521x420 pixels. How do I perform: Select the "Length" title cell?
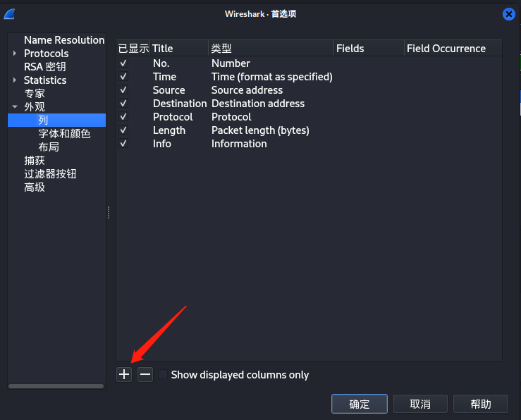coord(169,130)
